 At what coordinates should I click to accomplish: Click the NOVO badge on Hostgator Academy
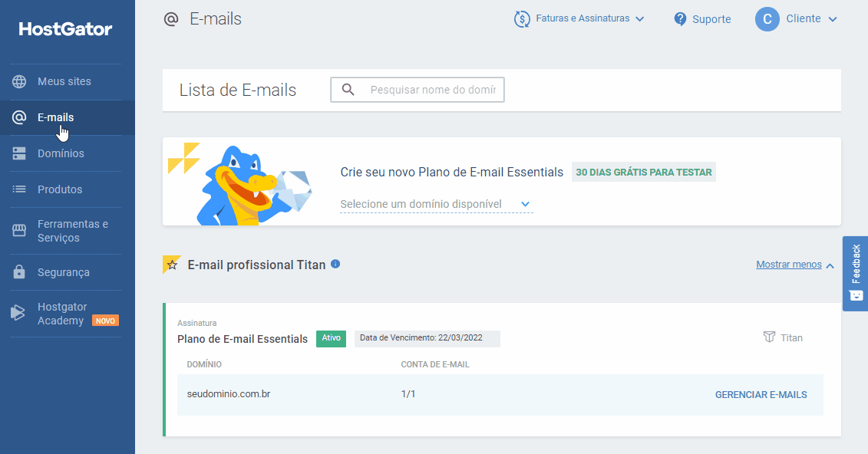point(105,321)
